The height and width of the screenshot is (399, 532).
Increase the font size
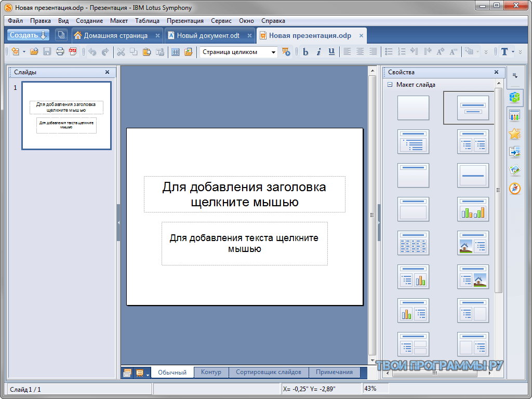440,52
